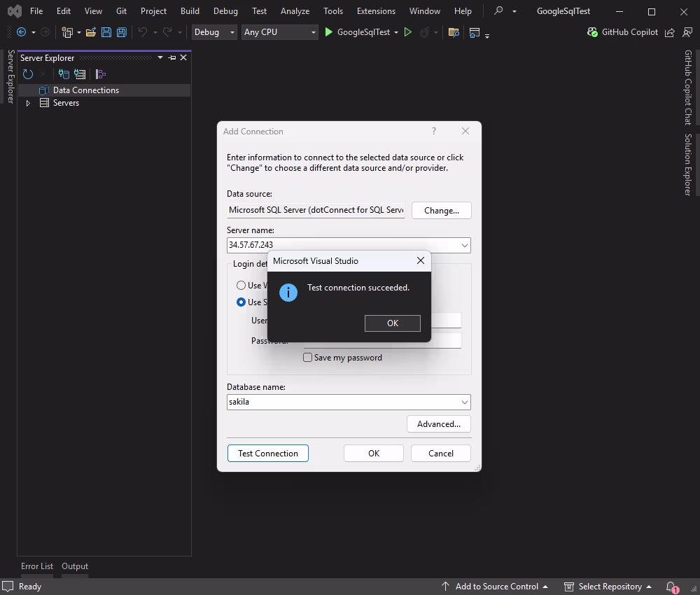Select the Use SQL Server Authentication radio button
Viewport: 700px width, 595px height.
[x=241, y=302]
